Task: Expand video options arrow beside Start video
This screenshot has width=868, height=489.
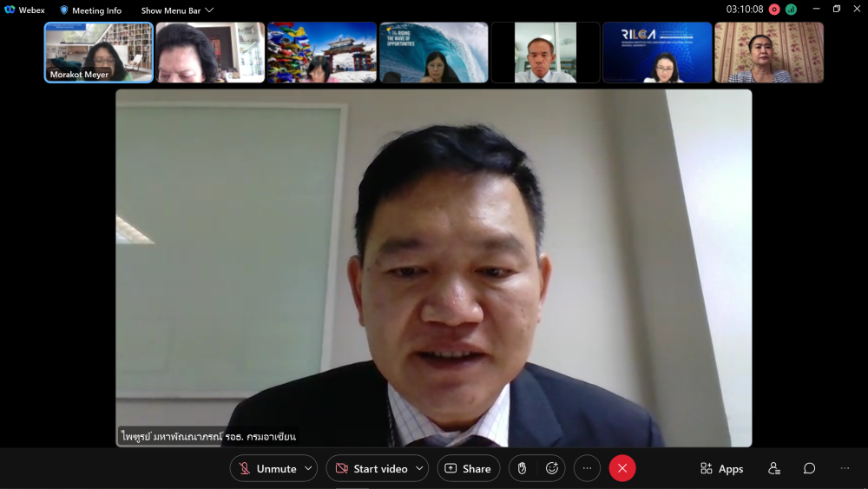Action: tap(419, 468)
